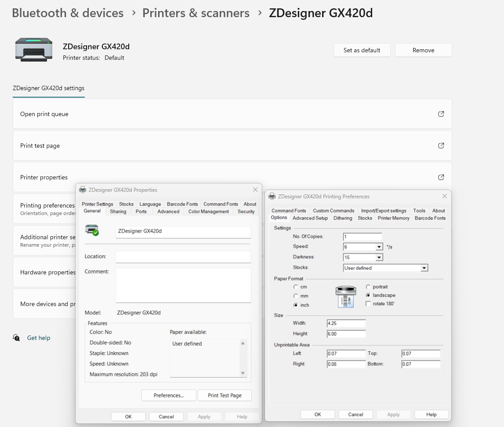The height and width of the screenshot is (427, 504).
Task: Click the Get help headset icon
Action: (17, 338)
